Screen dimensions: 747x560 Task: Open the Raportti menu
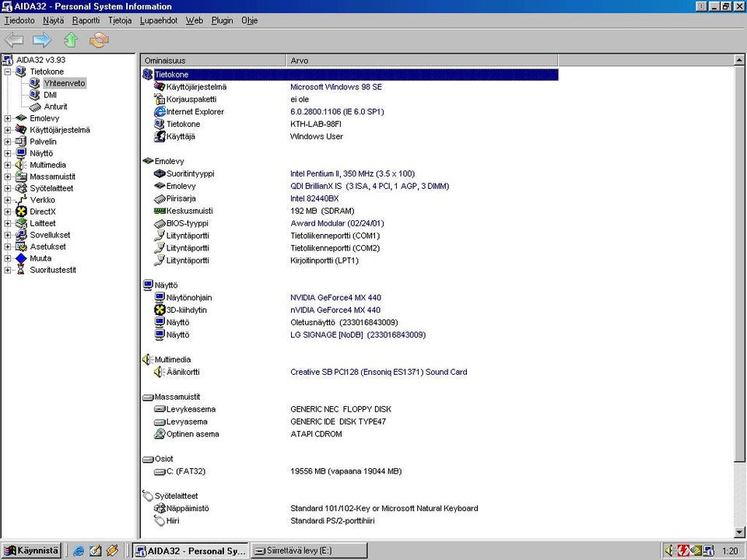(86, 20)
